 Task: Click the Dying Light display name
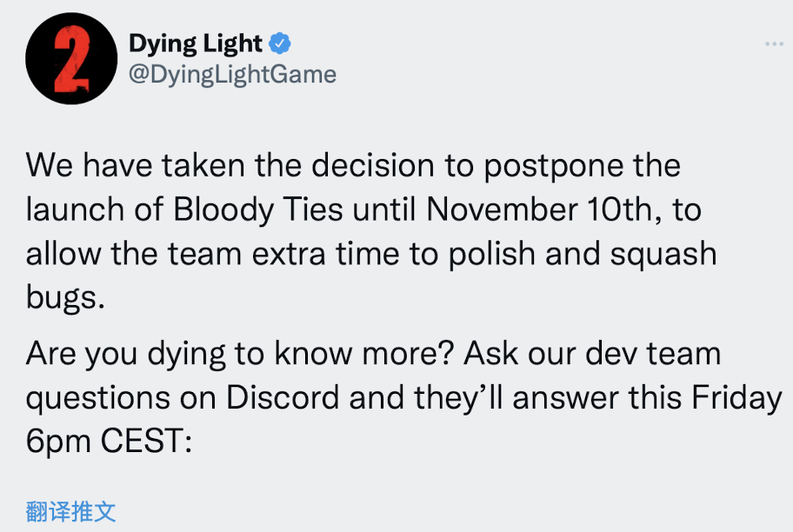196,43
